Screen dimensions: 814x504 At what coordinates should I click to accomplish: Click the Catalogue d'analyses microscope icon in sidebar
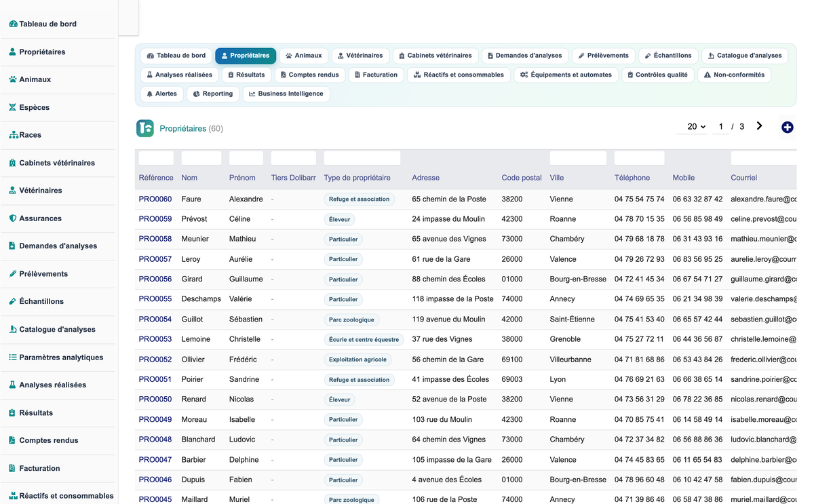click(13, 329)
